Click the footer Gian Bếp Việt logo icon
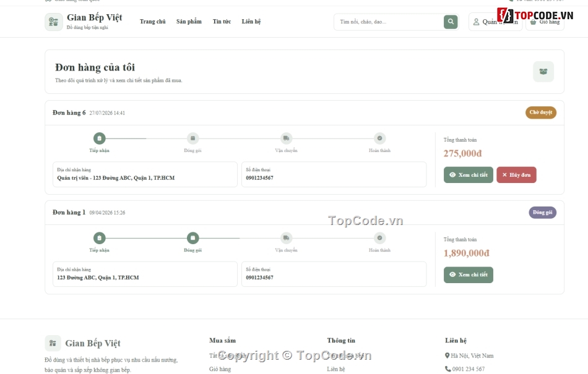 [53, 343]
